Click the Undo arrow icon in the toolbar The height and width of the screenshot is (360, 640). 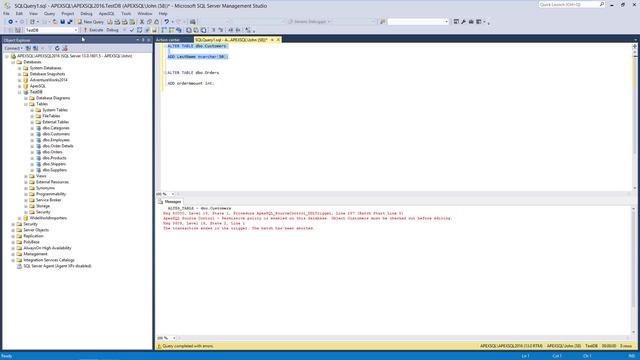tap(166, 22)
